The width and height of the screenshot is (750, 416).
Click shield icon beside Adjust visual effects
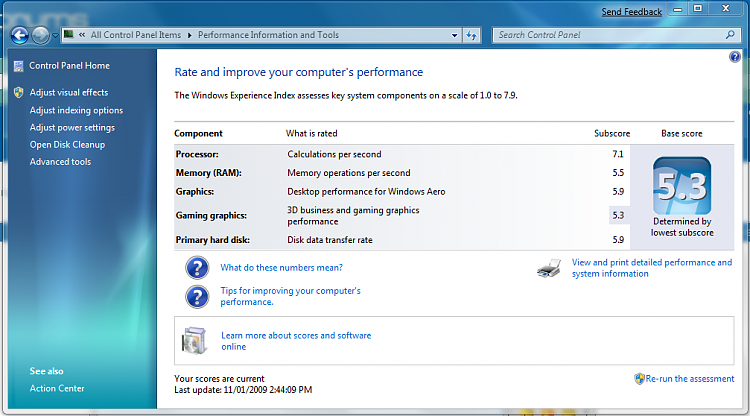click(19, 92)
